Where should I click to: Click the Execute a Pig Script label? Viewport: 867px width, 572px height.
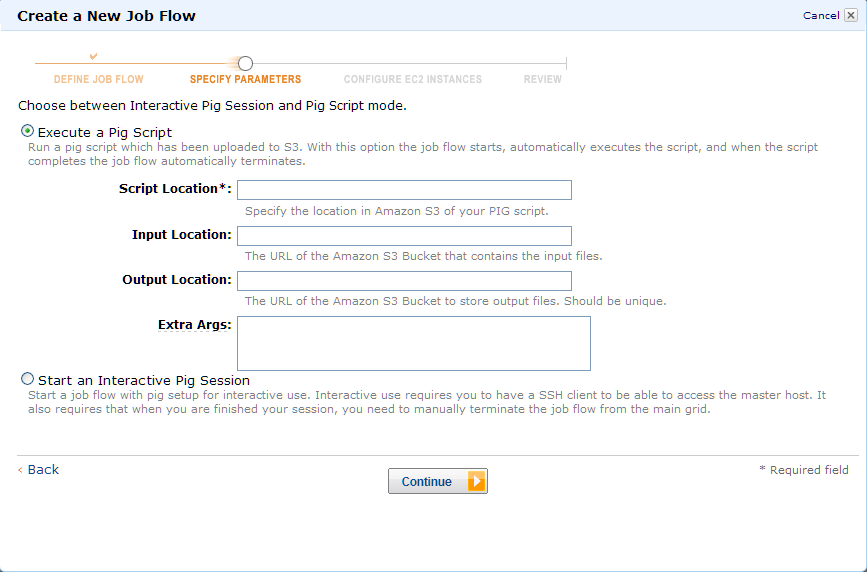click(105, 132)
